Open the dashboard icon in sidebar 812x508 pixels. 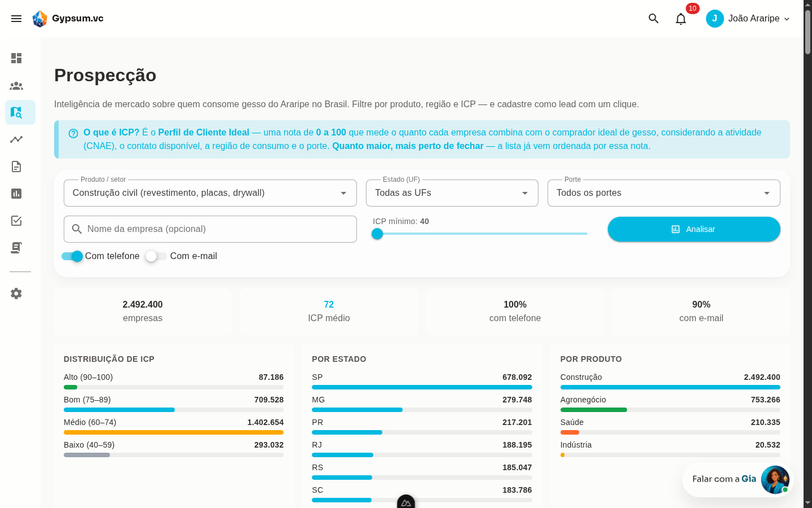[x=16, y=58]
